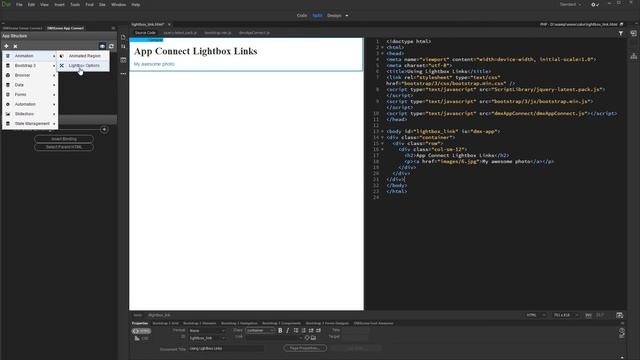This screenshot has height=360, width=640.
Task: Open the Browser category
Action: coord(30,75)
